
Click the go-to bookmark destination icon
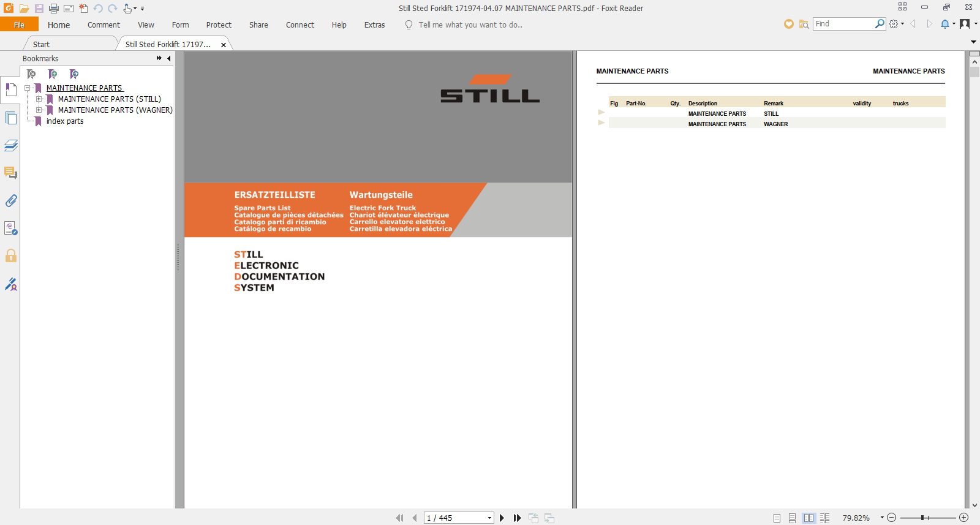tap(74, 74)
